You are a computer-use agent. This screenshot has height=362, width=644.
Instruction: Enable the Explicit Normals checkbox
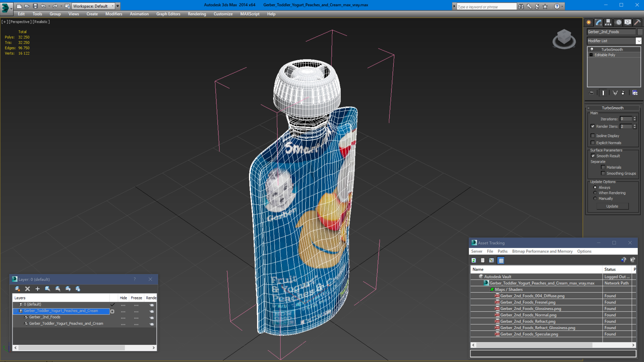click(x=593, y=142)
